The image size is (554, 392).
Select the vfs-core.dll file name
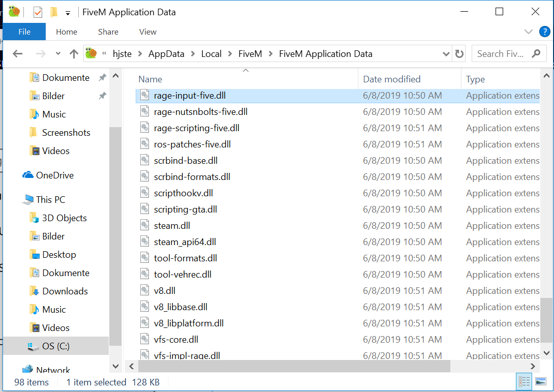tap(176, 339)
